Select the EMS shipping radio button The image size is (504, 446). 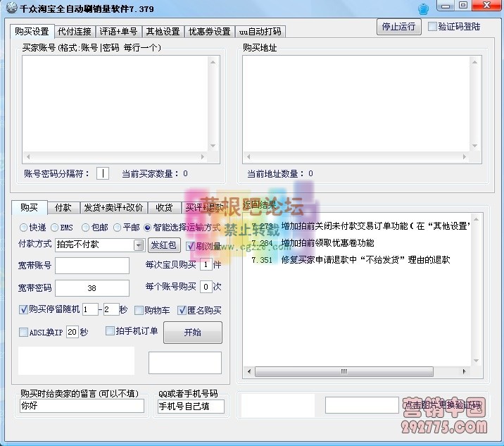click(55, 228)
